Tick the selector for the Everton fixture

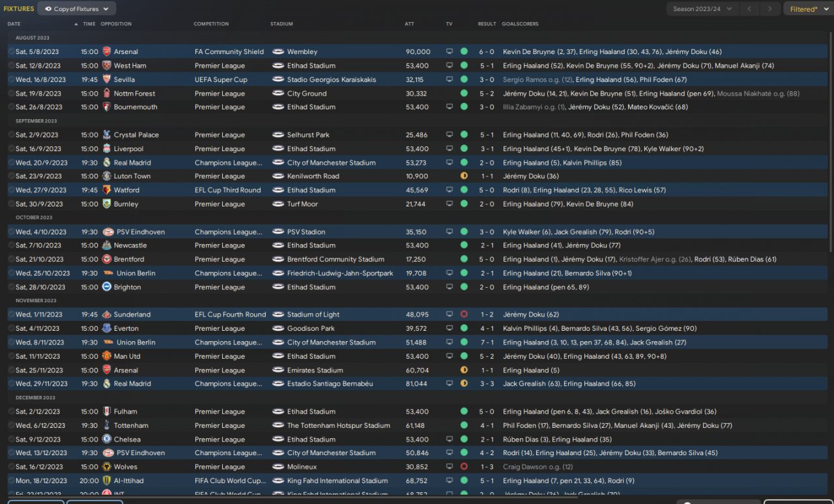coord(11,329)
